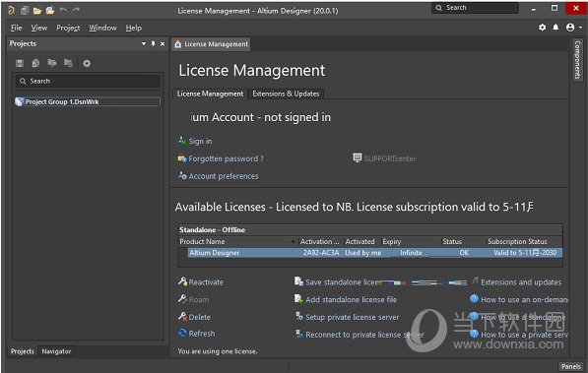Select the License Management document tab
Viewport: 588px width, 373px height.
(211, 44)
